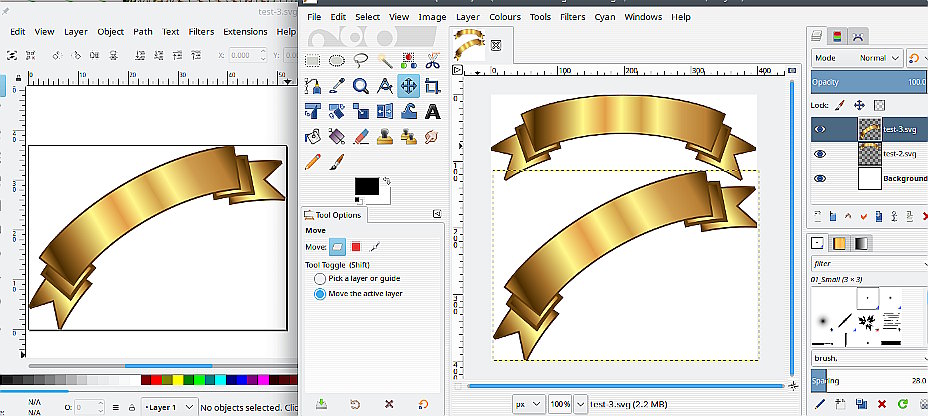The width and height of the screenshot is (928, 416).
Task: Click the black foreground color swatch
Action: (366, 186)
